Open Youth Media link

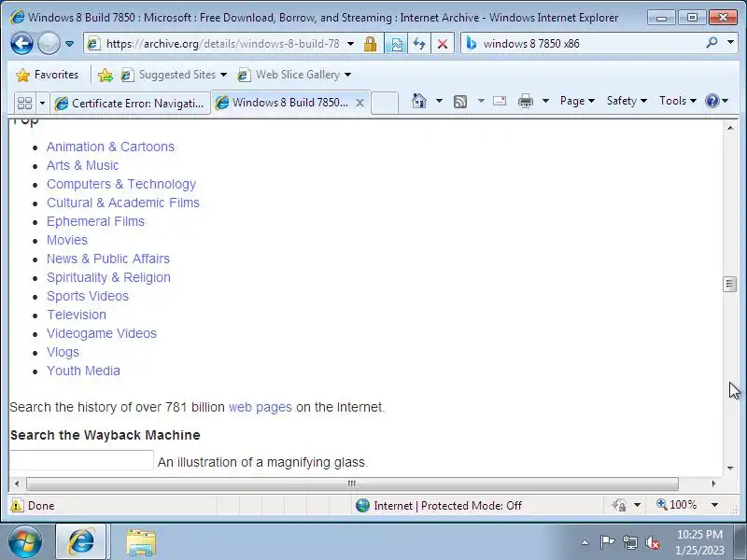pyautogui.click(x=83, y=371)
